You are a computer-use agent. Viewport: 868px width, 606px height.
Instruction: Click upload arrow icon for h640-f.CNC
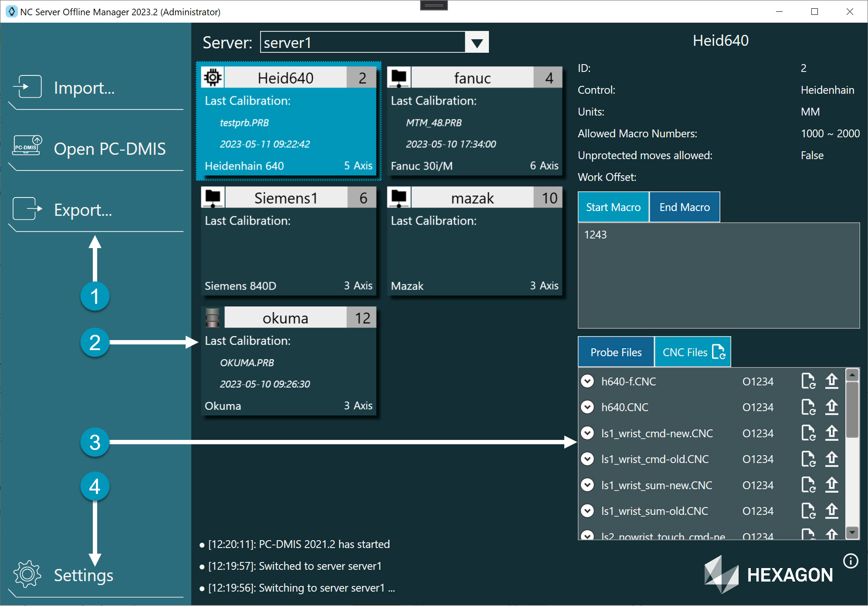(831, 381)
